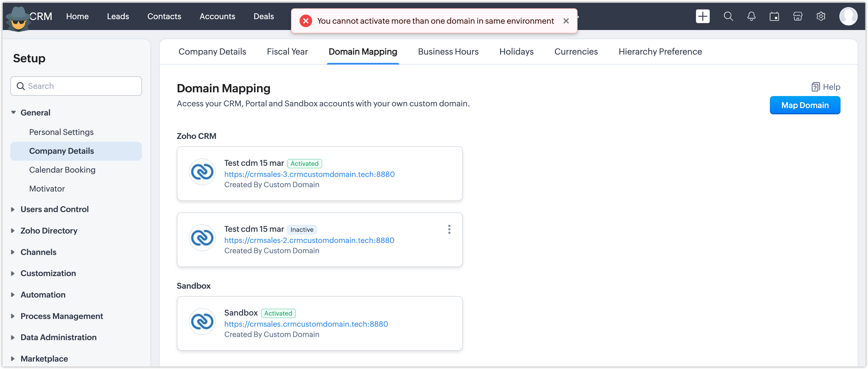Open the marketplace store icon
This screenshot has height=369, width=868.
pyautogui.click(x=798, y=16)
